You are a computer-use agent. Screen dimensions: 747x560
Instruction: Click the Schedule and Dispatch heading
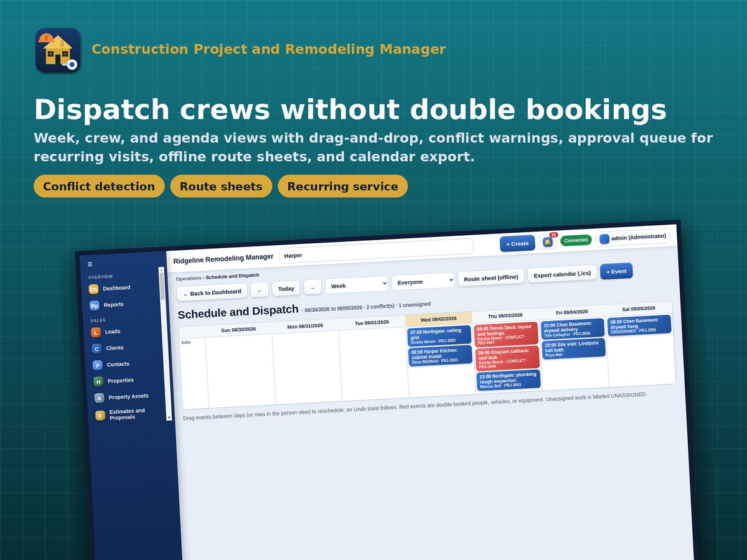tap(238, 311)
